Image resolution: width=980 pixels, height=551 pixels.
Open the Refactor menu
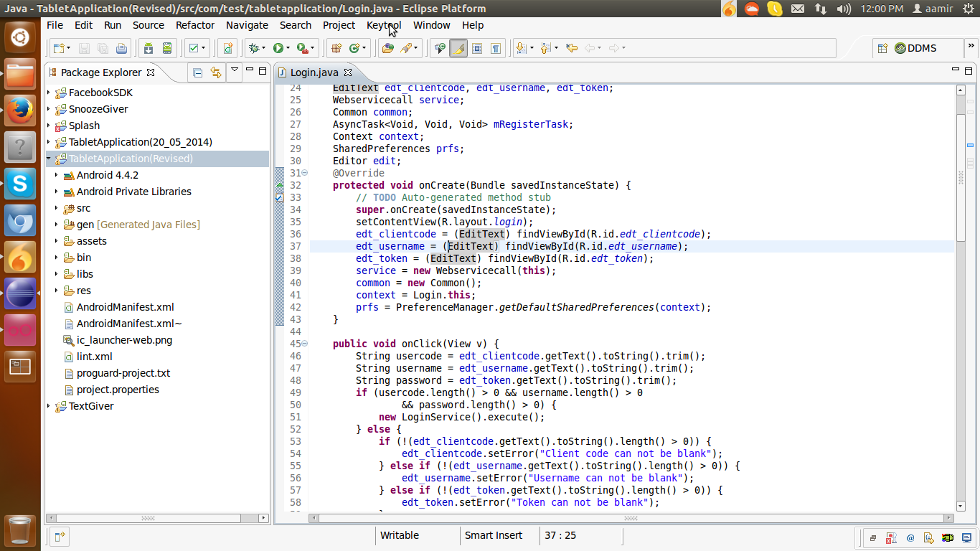pos(195,25)
